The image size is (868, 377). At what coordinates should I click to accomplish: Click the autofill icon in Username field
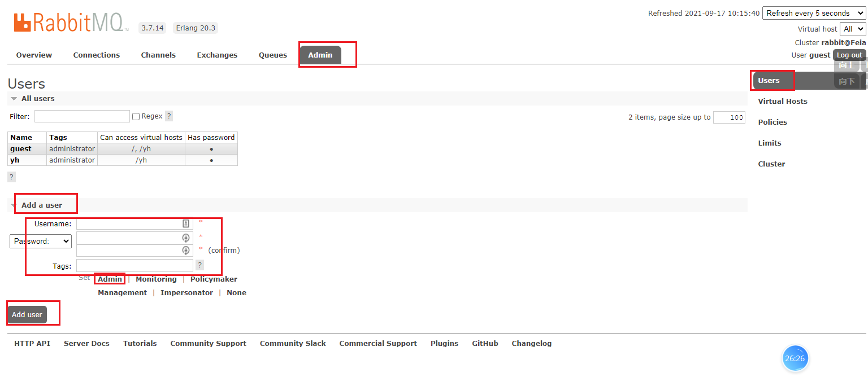[186, 223]
